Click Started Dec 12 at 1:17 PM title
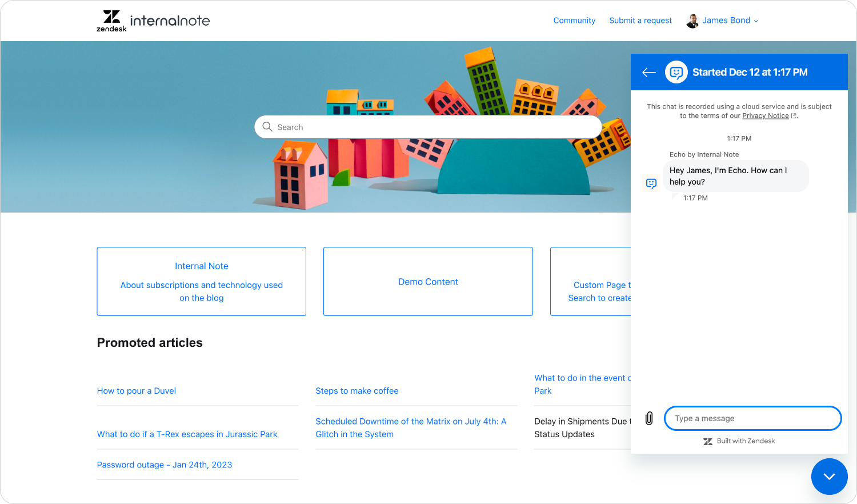 (x=750, y=72)
